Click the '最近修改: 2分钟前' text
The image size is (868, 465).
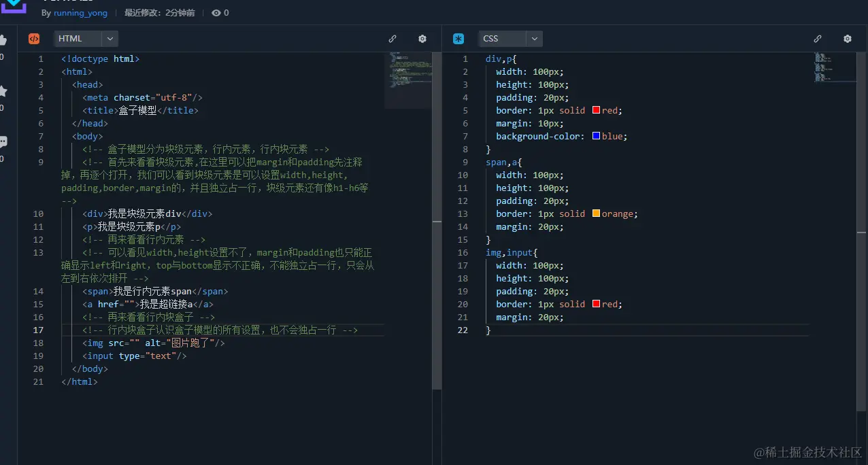159,13
